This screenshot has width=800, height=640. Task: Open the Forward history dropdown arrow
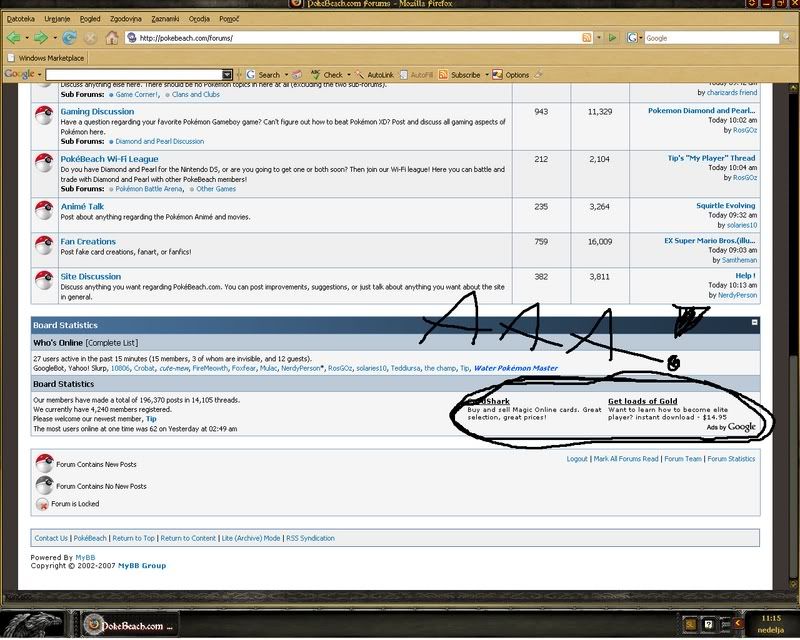[54, 38]
